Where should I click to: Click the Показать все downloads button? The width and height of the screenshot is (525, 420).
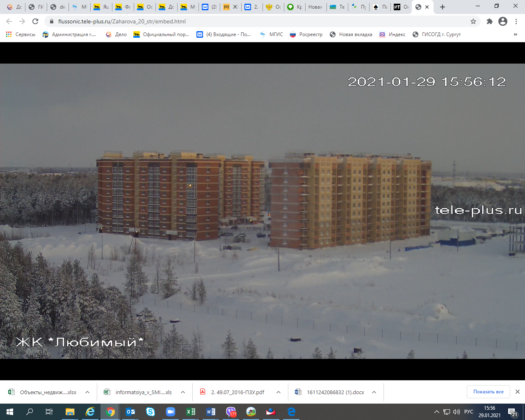tap(488, 392)
